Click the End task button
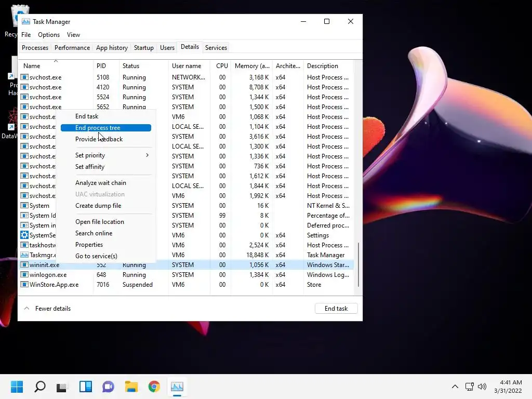This screenshot has height=399, width=532. (x=336, y=309)
